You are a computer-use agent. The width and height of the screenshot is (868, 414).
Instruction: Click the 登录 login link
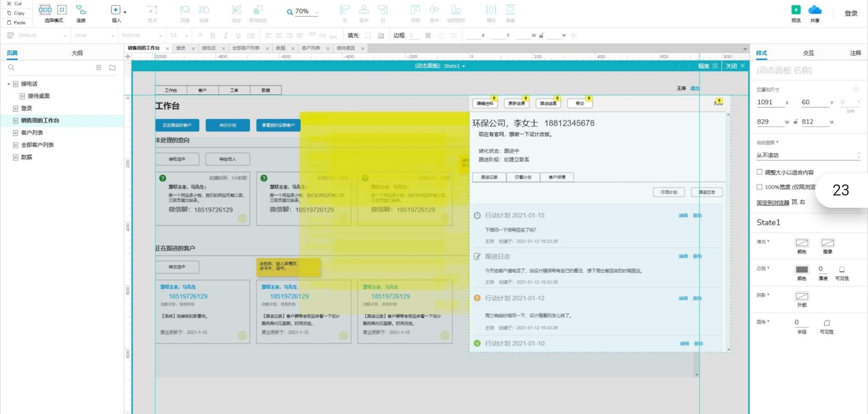[851, 13]
